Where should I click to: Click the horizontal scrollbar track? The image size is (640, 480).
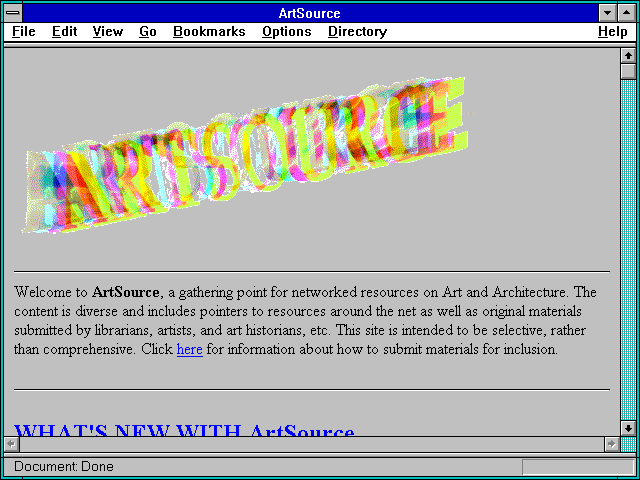click(311, 444)
